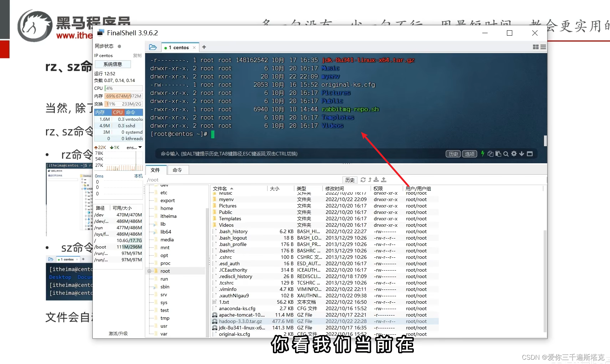Click the 系统信息 button
Screen dimensions: 610x364
point(113,64)
